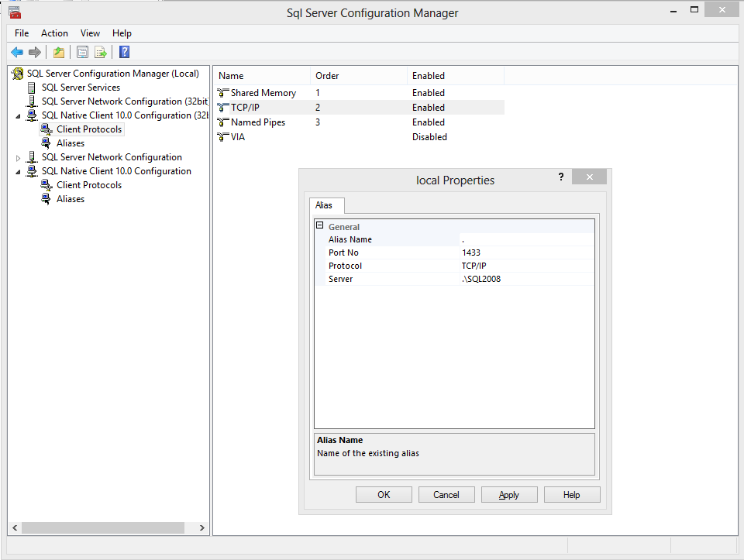Collapse SQL Native Client 10.0 Configuration (32bit) node

click(18, 116)
